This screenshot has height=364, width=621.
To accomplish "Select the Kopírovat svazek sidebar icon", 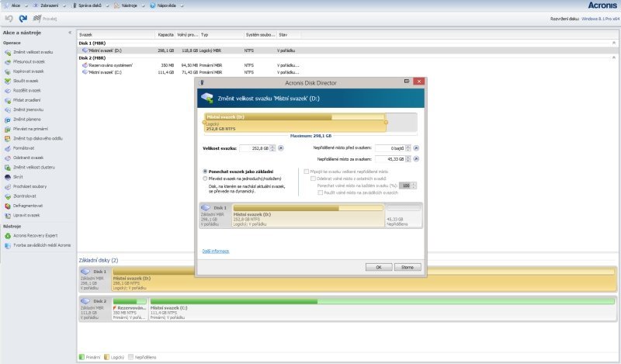I will (8, 71).
